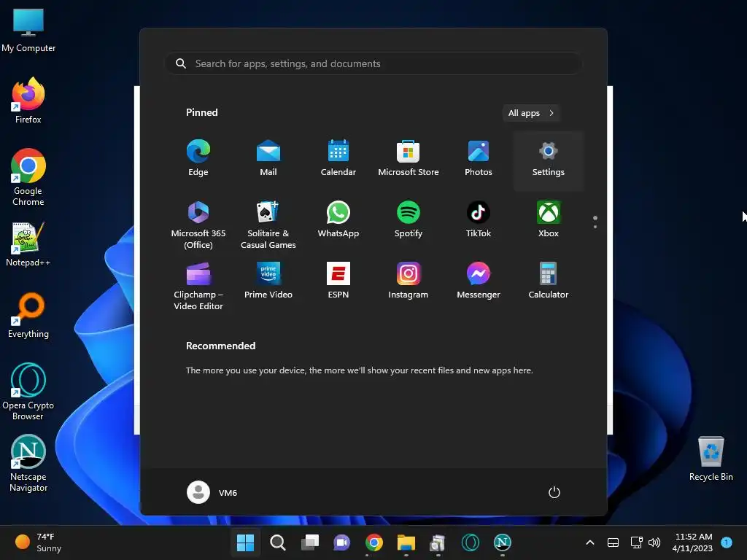Select Netscape Navigator desktop shortcut

tap(28, 463)
